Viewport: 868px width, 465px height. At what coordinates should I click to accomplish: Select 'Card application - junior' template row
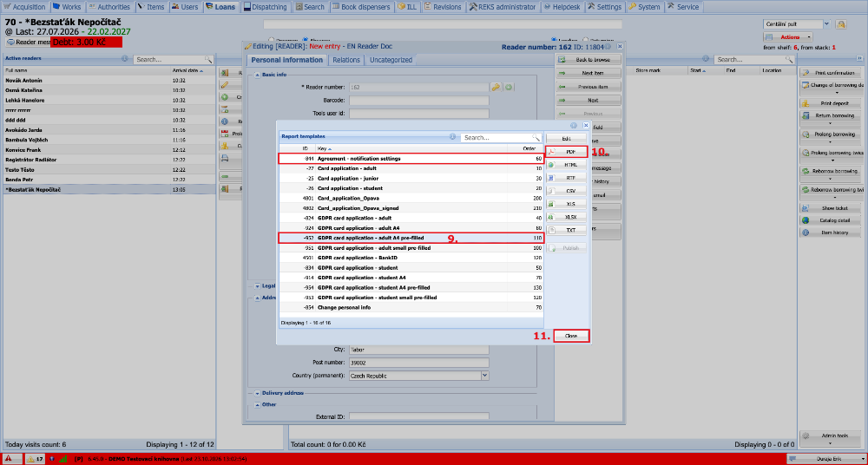(x=411, y=178)
